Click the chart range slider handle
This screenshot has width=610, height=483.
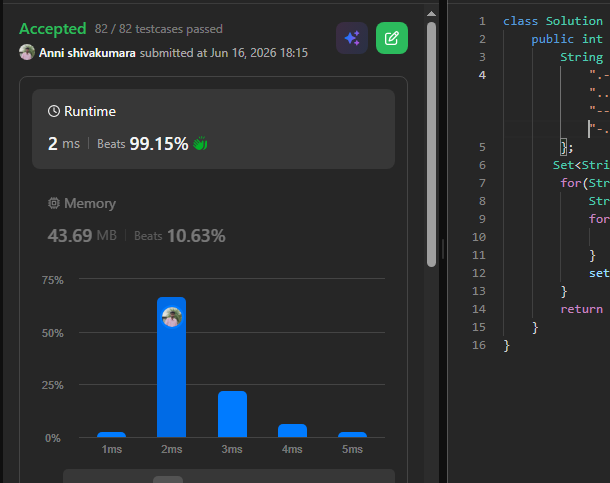tap(168, 480)
